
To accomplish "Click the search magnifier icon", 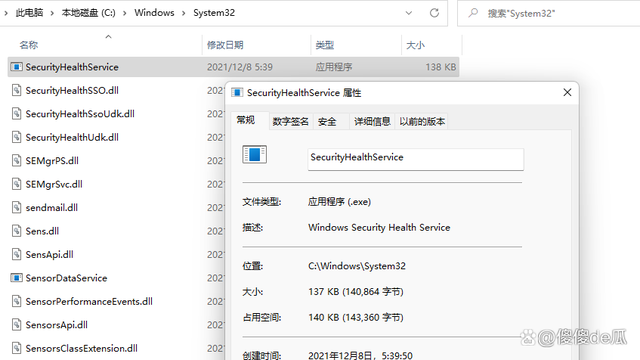I will click(x=473, y=13).
